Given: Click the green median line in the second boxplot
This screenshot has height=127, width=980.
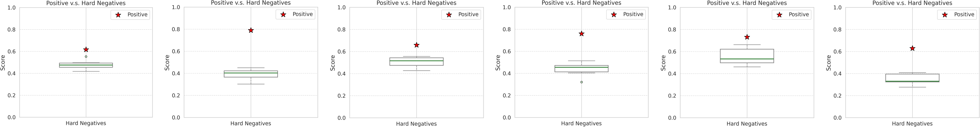Looking at the screenshot, I should [251, 73].
